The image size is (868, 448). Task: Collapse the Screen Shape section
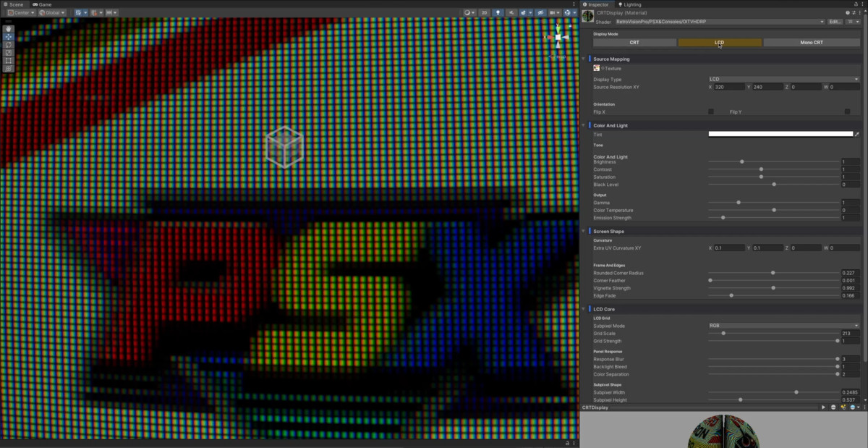pyautogui.click(x=583, y=231)
